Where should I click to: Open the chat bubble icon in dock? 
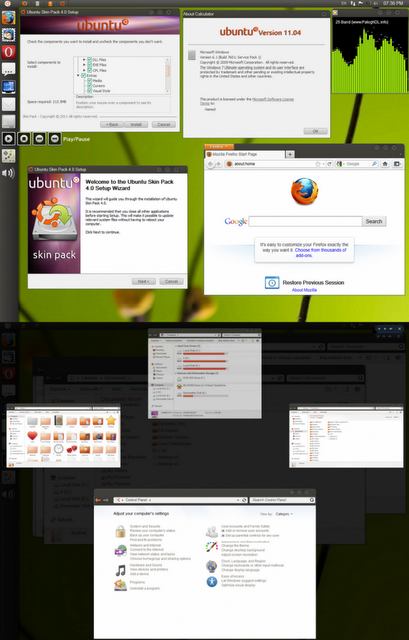point(9,69)
